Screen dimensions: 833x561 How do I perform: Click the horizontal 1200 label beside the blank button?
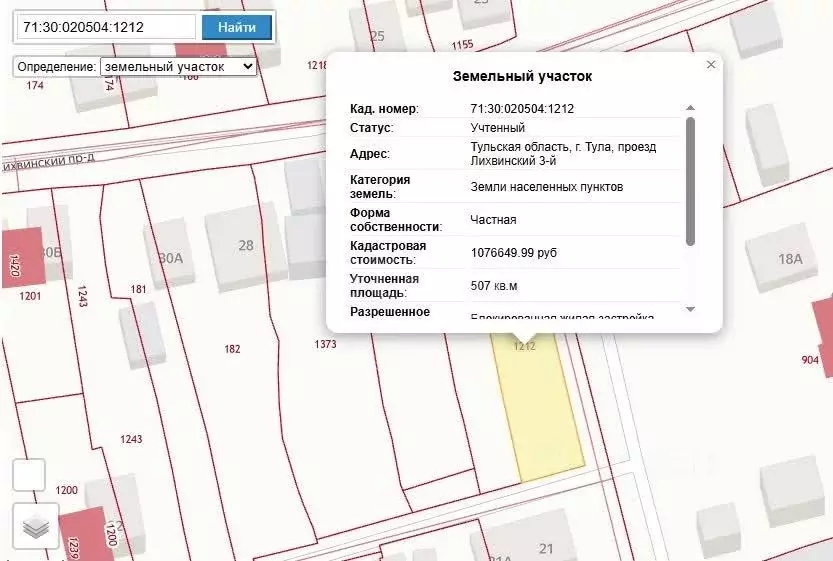pos(66,490)
